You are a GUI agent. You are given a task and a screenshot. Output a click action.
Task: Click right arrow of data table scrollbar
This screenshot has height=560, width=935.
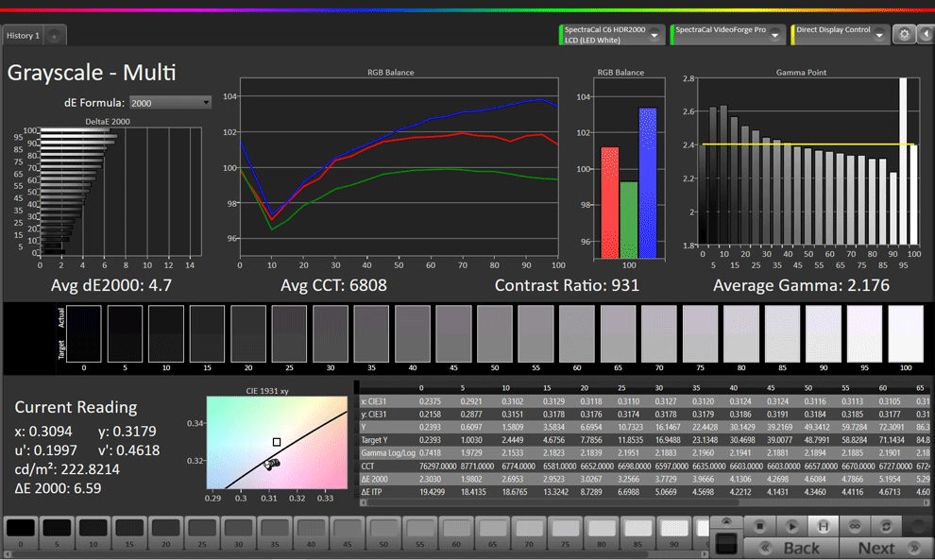[x=926, y=502]
